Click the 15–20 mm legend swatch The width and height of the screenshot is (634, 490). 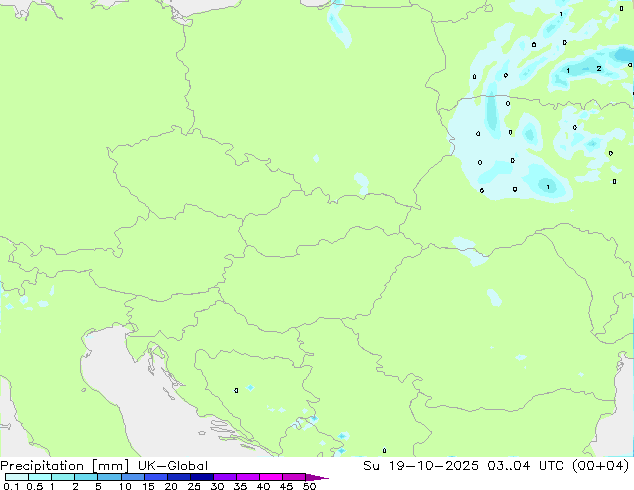tap(155, 477)
